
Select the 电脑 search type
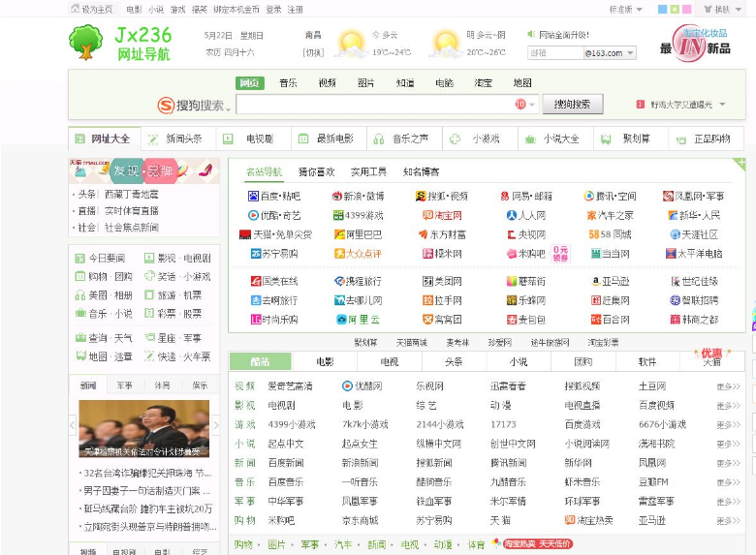(x=444, y=83)
